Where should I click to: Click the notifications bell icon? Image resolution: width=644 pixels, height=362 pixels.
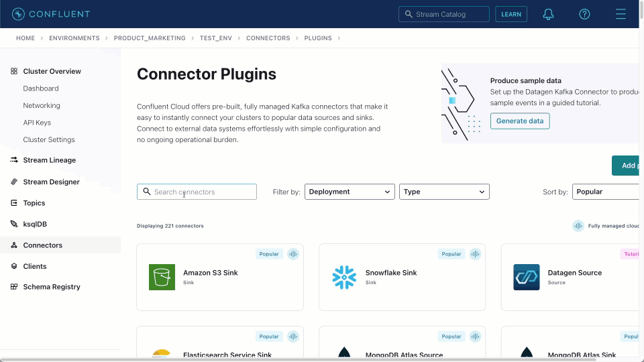coord(548,14)
